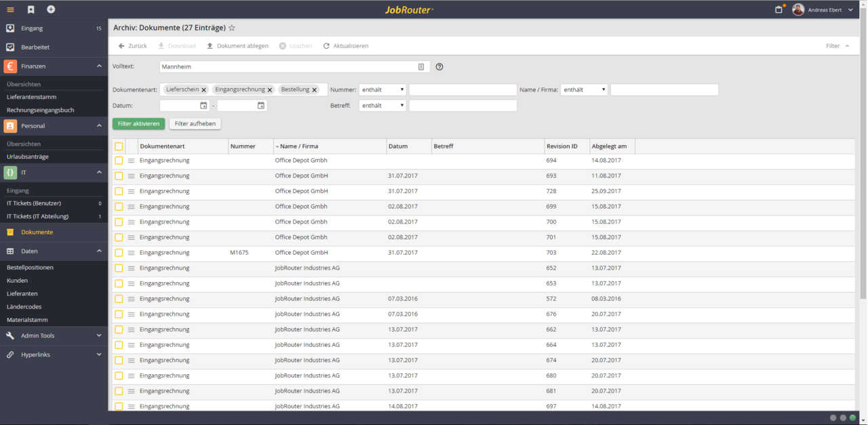This screenshot has height=425, width=868.
Task: Click the Bearbeitet checkmark icon
Action: (10, 47)
